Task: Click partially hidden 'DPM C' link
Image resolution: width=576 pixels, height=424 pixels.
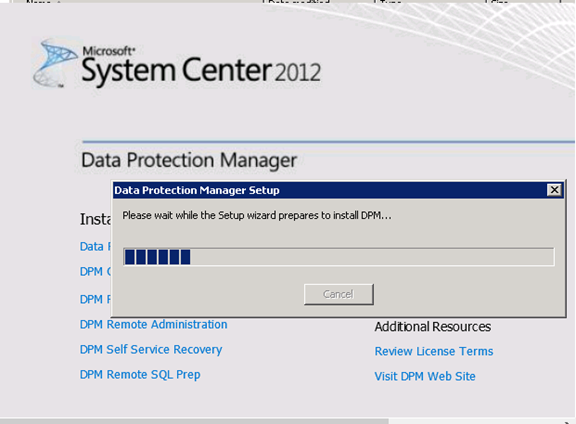Action: (96, 272)
